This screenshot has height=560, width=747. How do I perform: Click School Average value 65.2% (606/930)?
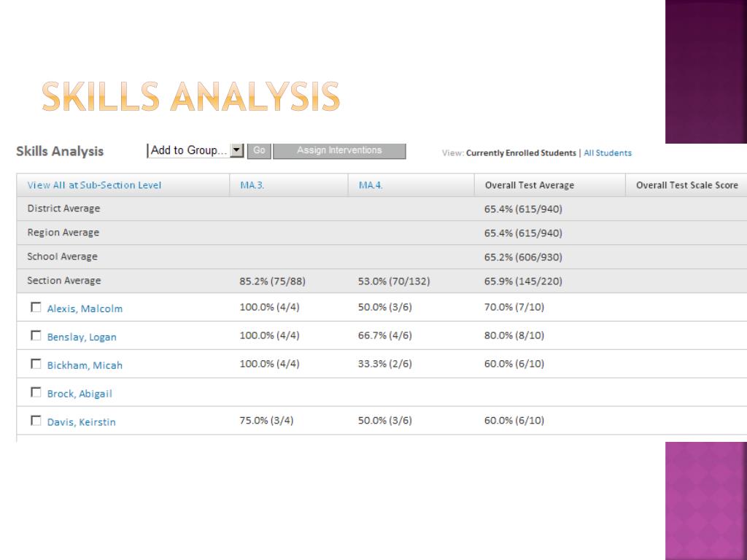[x=523, y=257]
